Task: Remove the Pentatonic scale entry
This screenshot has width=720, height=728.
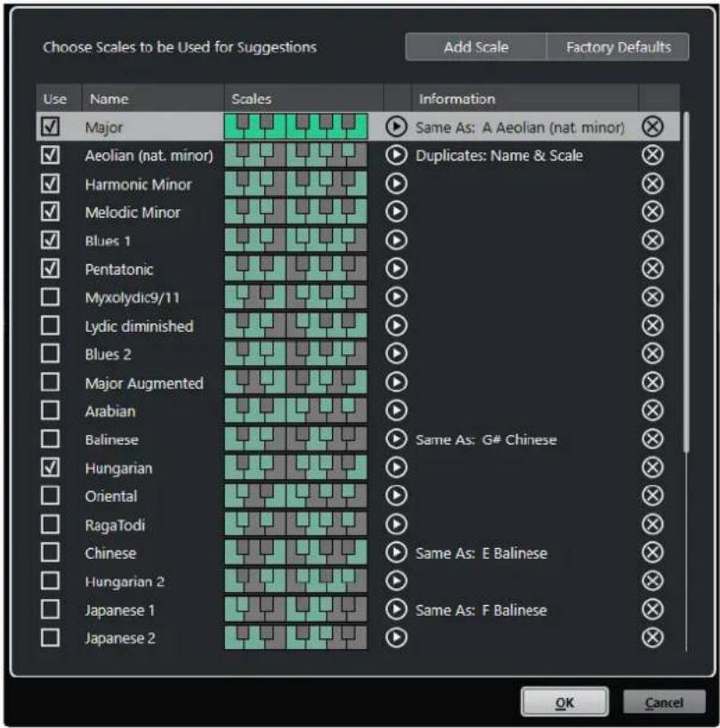Action: (x=652, y=269)
